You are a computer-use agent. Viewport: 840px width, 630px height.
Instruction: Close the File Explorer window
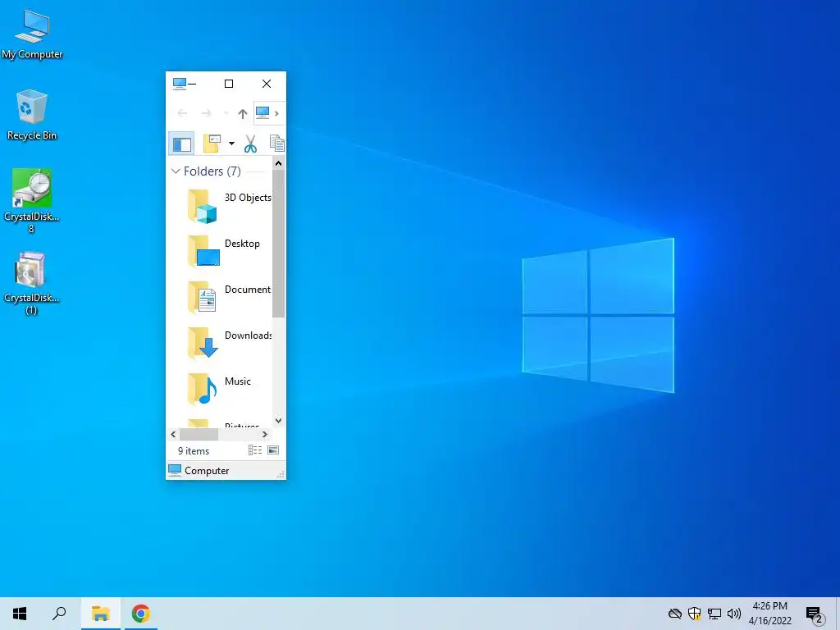click(x=267, y=84)
